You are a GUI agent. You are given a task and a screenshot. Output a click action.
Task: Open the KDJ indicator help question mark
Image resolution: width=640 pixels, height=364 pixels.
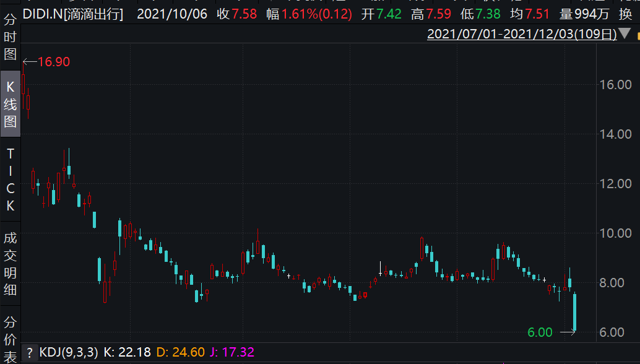(x=29, y=353)
